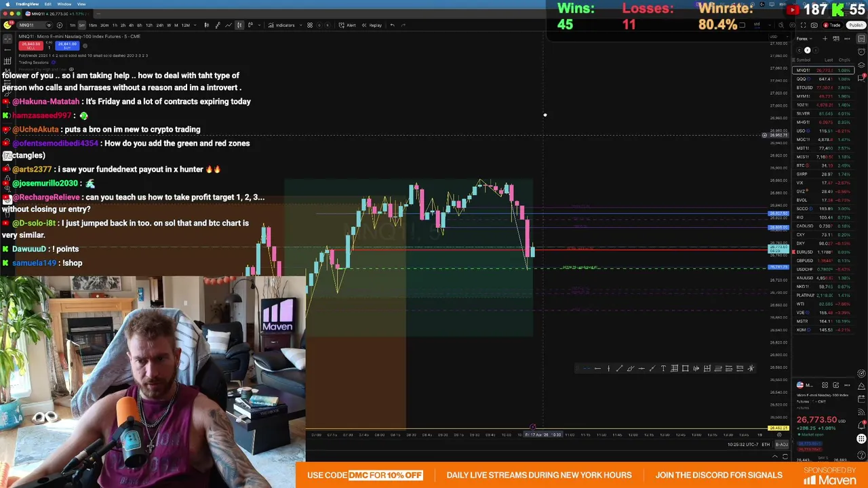
Task: Add symbol with plus circle icon
Action: 60,25
